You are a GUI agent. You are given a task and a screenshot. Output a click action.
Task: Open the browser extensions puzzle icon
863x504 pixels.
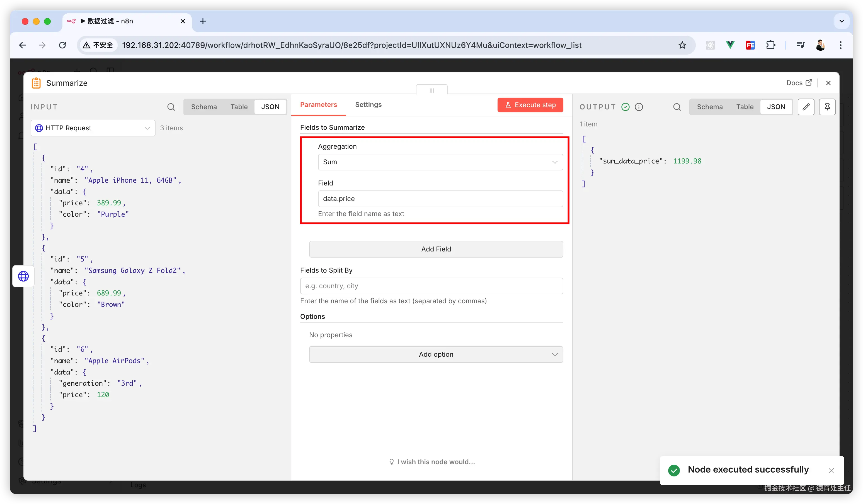[770, 45]
